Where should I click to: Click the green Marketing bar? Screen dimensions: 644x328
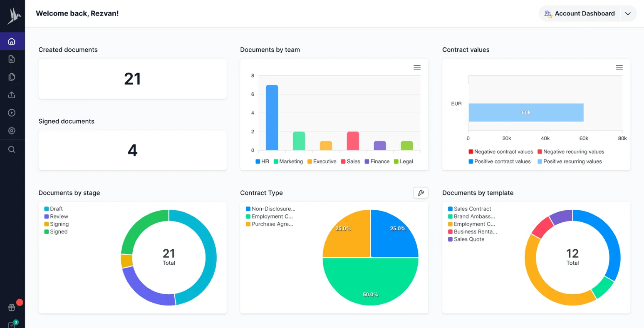299,141
